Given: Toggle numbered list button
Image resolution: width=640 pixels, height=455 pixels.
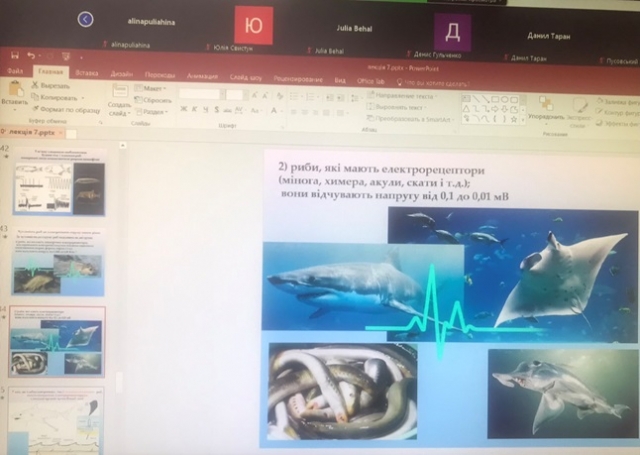Looking at the screenshot, I should click(x=311, y=97).
